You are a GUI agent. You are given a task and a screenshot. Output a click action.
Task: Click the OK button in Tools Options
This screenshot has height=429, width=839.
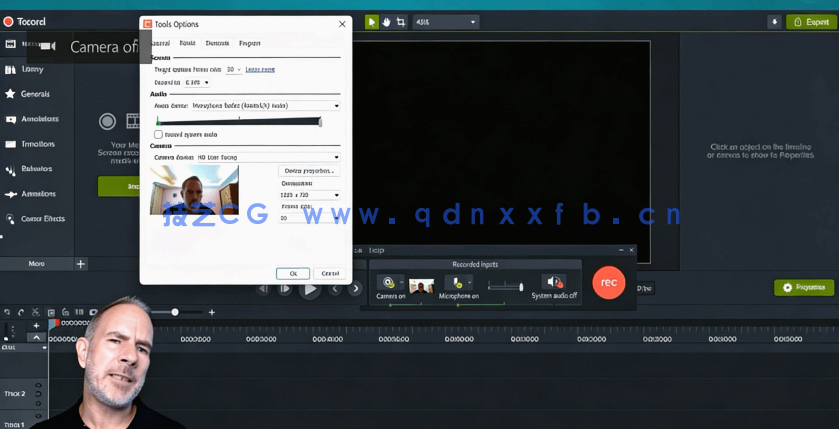(293, 273)
